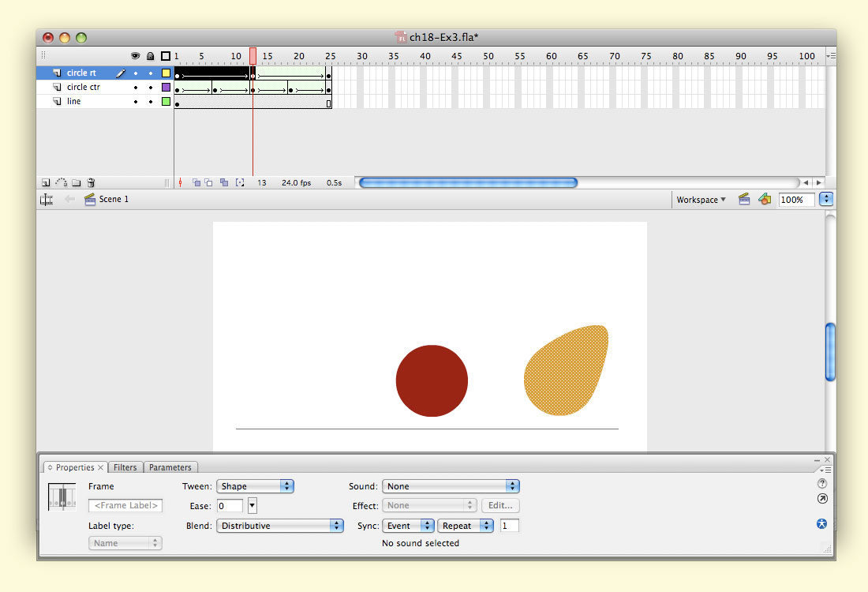This screenshot has width=868, height=592.
Task: Click the Center Frame icon
Action: coord(181,182)
